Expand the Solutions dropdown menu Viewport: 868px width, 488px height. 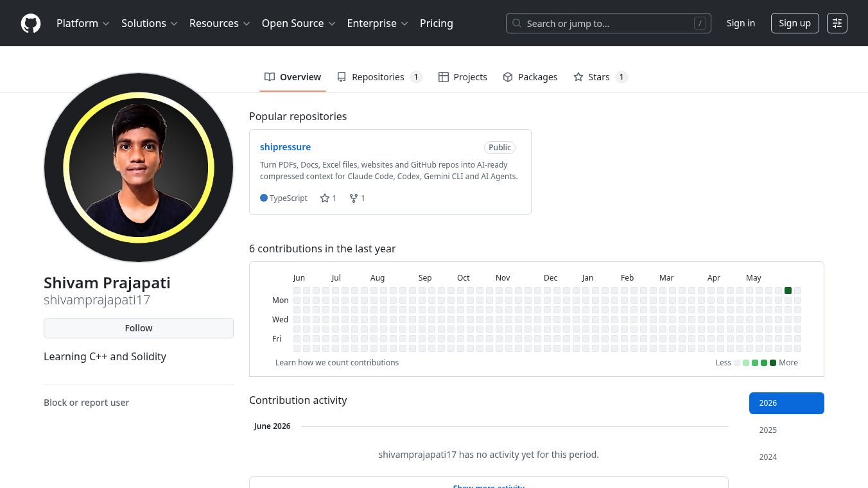(149, 23)
